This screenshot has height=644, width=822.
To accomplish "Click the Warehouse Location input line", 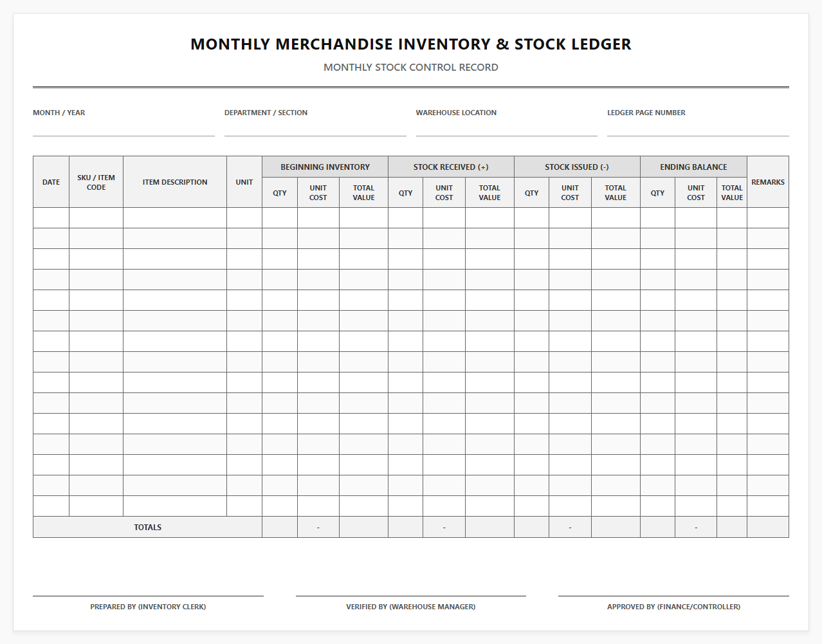I will (x=507, y=127).
